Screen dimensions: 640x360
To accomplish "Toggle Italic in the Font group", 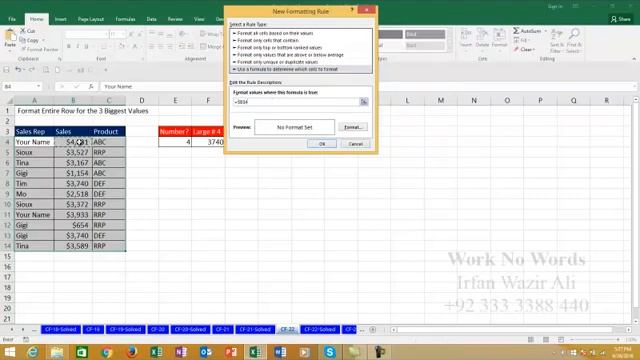I will click(78, 47).
